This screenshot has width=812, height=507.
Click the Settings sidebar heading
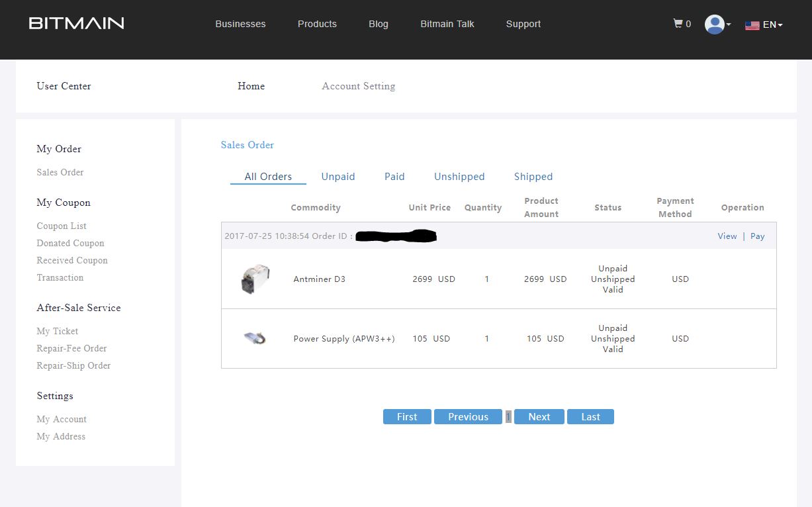pyautogui.click(x=55, y=396)
